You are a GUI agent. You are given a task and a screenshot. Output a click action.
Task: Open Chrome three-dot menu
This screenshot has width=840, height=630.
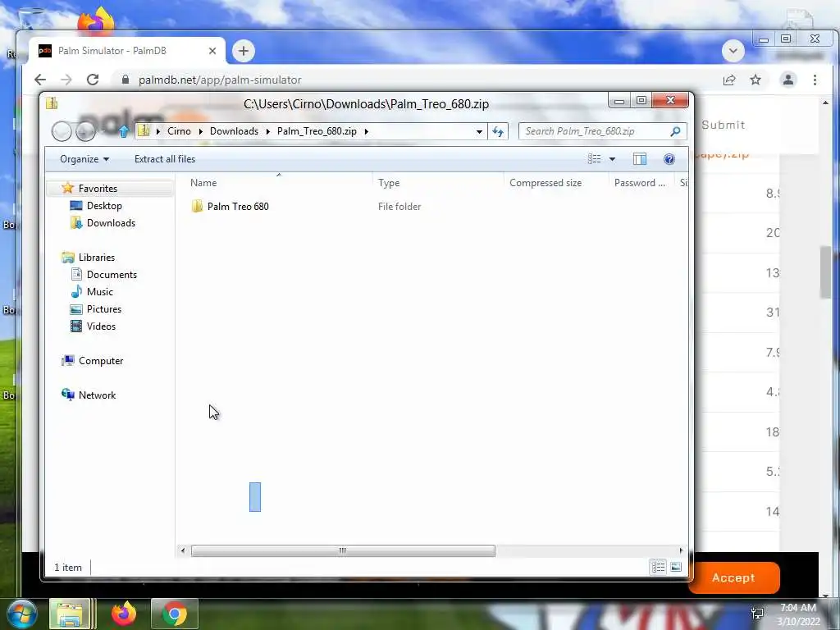pyautogui.click(x=815, y=80)
